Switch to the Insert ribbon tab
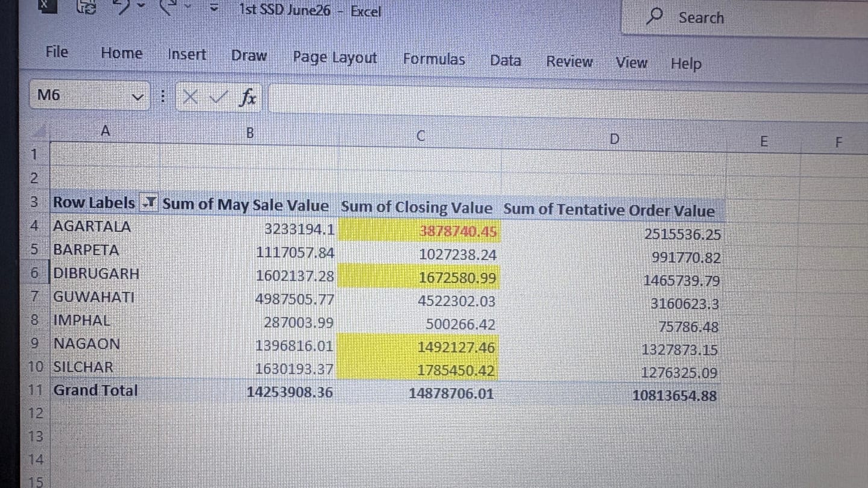This screenshot has width=868, height=488. coord(187,54)
